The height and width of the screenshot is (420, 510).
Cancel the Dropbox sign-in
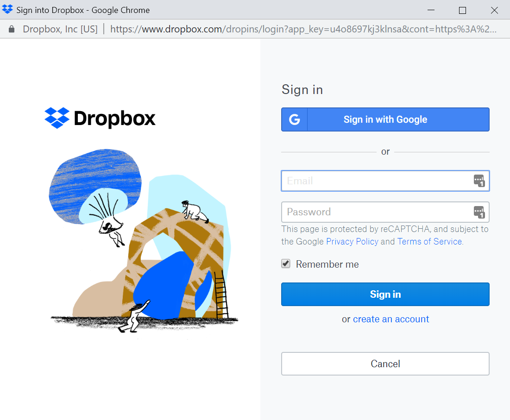tap(385, 364)
